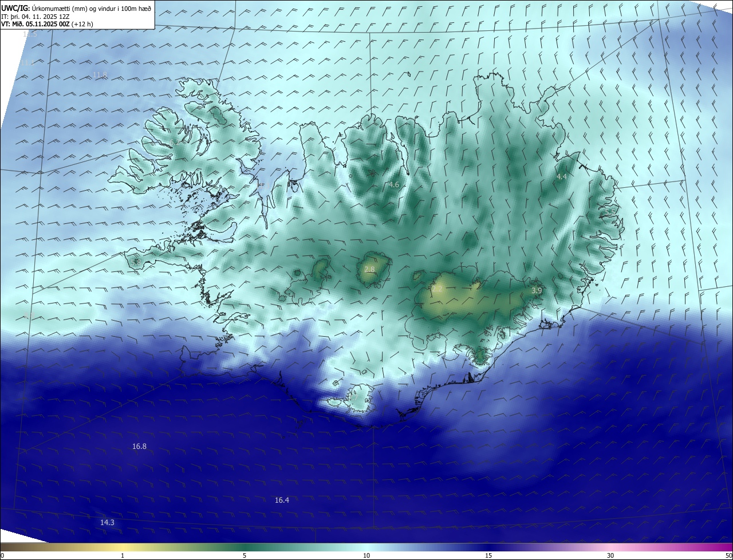Click the 6.2 value in the Westfjords

tap(174, 142)
